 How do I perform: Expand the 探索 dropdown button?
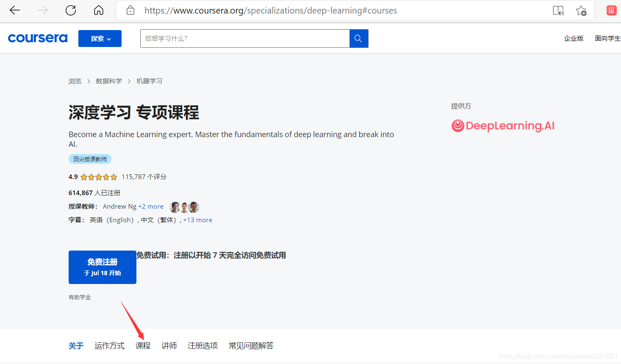click(100, 39)
